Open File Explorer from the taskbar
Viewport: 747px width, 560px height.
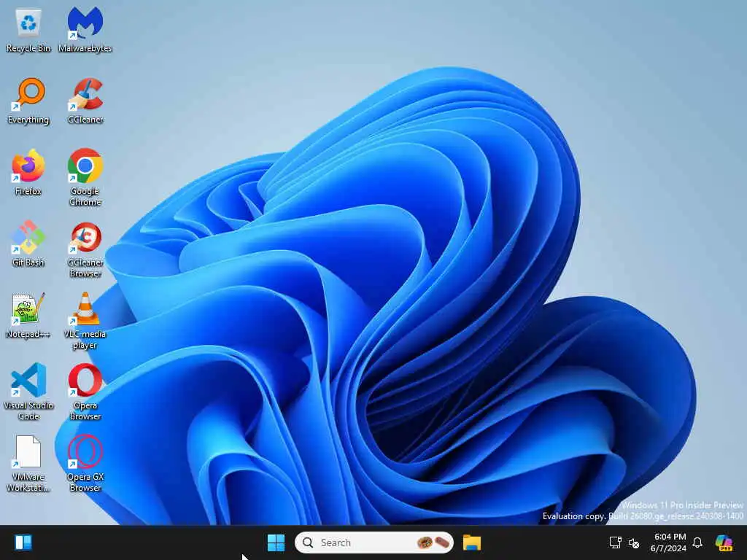[472, 542]
